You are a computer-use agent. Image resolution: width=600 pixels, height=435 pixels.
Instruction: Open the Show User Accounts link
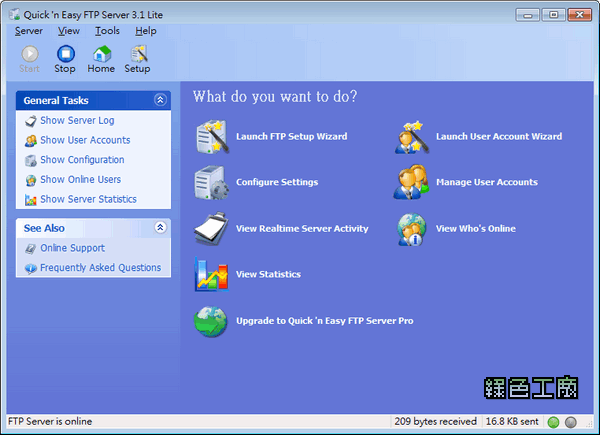[x=85, y=140]
